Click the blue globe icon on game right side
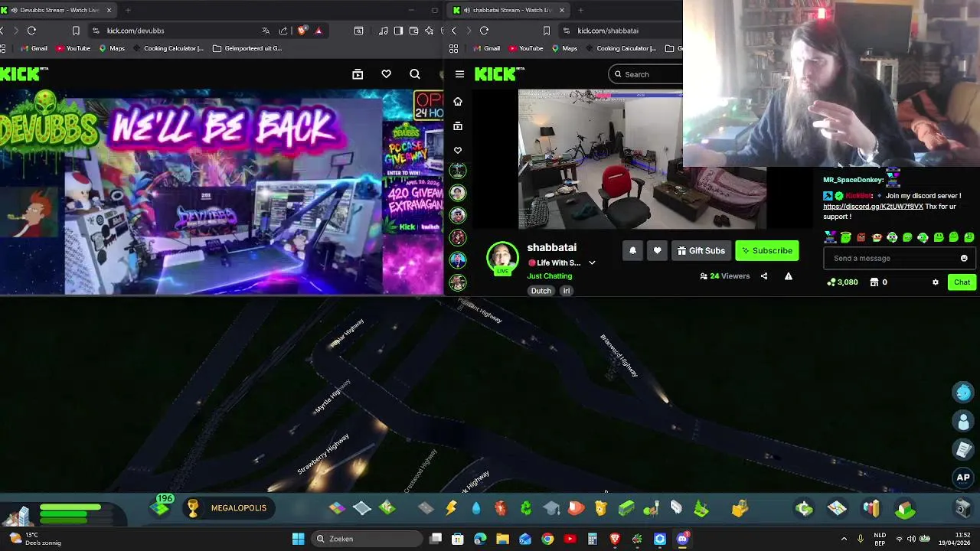This screenshot has width=980, height=551. (x=963, y=393)
